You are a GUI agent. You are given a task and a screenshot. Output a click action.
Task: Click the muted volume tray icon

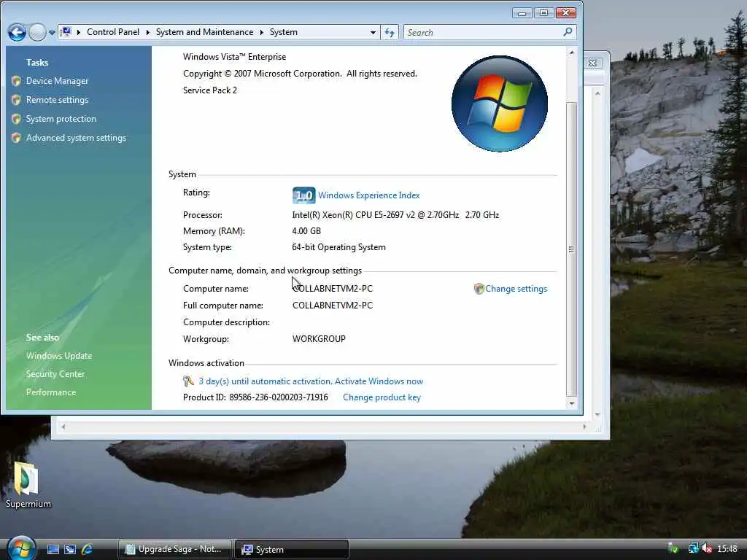(x=706, y=548)
